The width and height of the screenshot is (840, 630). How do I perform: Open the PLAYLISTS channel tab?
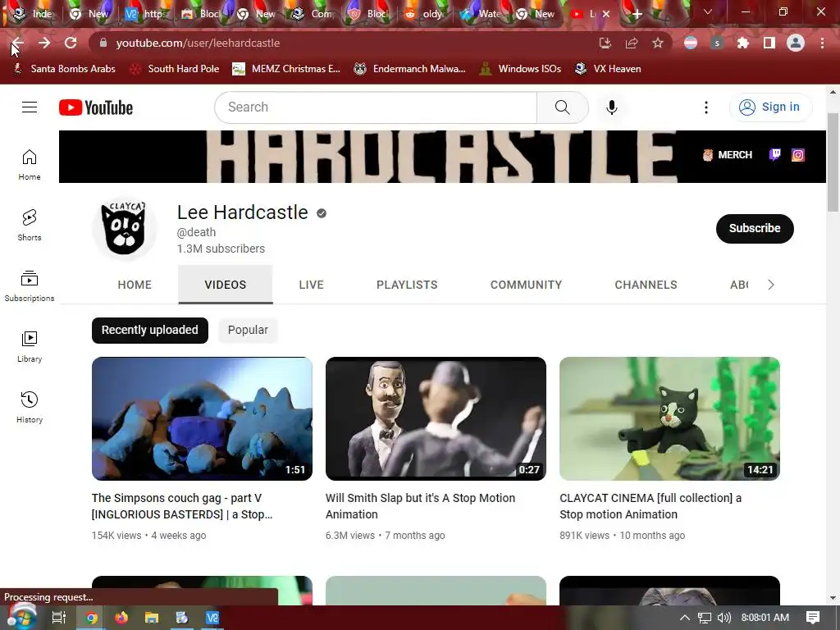pos(407,285)
